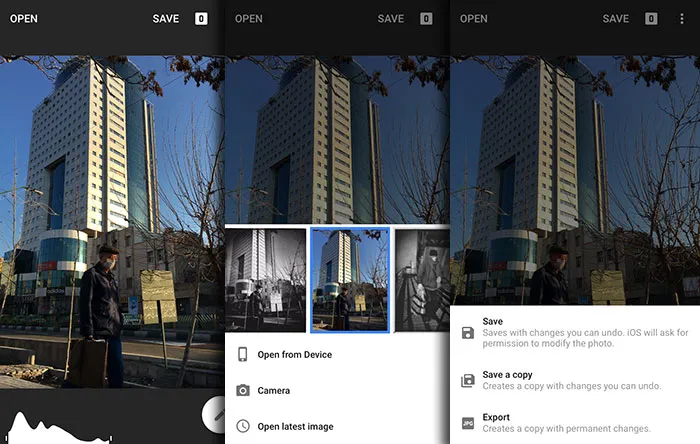Open the edit stack counter on the left screen
The height and width of the screenshot is (444, 700).
click(x=201, y=18)
